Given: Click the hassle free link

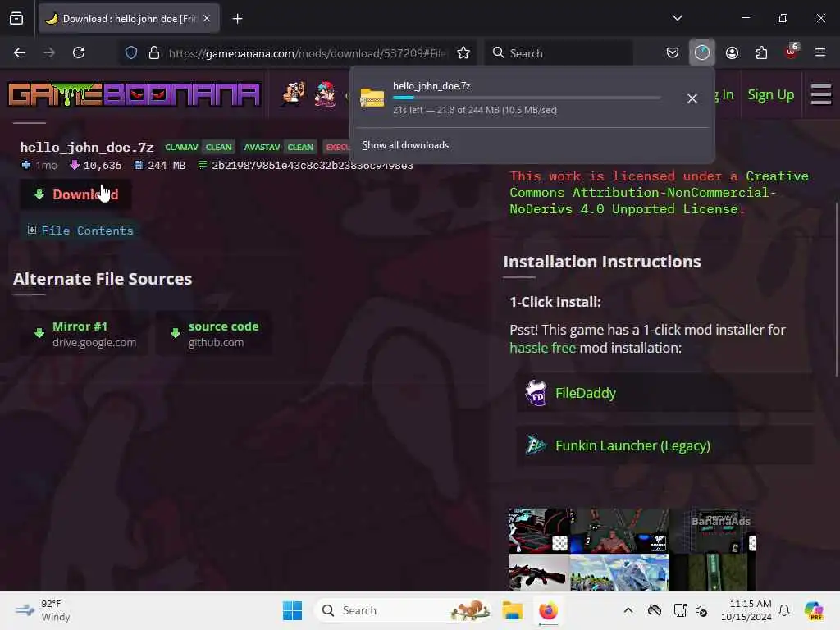Looking at the screenshot, I should coord(543,348).
